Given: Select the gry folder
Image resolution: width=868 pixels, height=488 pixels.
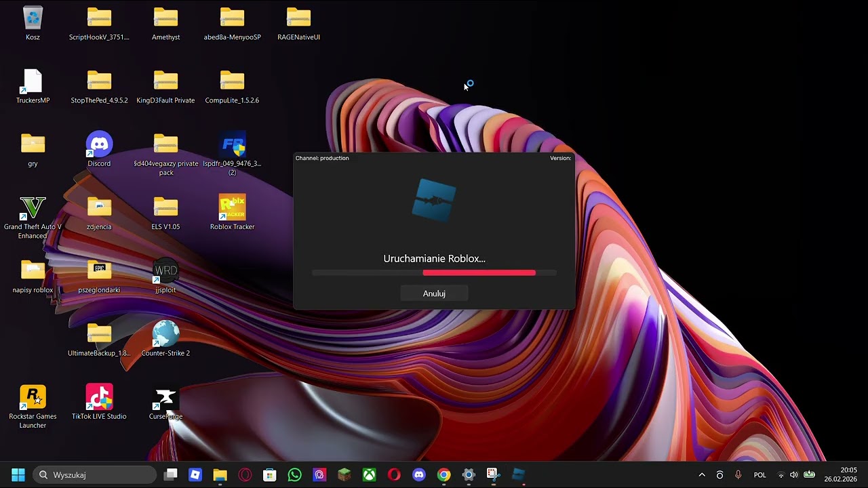Looking at the screenshot, I should 33,150.
